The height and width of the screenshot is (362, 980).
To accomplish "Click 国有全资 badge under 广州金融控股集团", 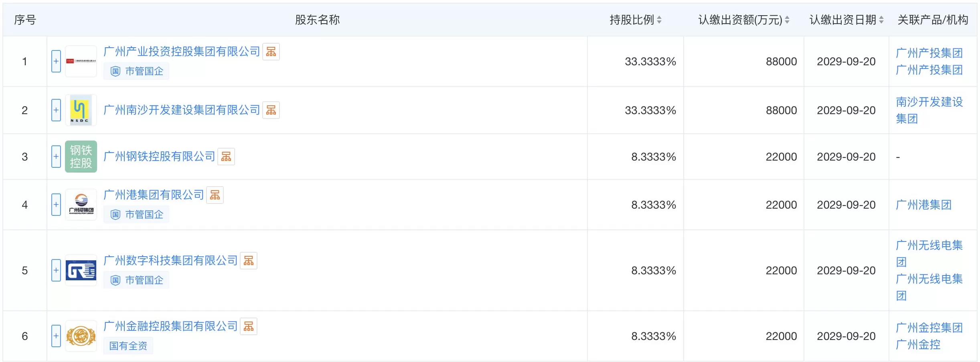I will pyautogui.click(x=129, y=346).
